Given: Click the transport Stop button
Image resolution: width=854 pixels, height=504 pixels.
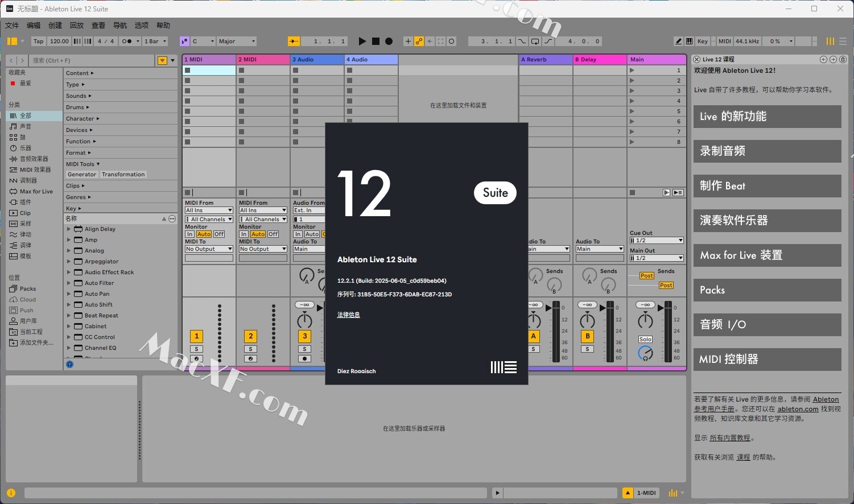Looking at the screenshot, I should pyautogui.click(x=376, y=41).
